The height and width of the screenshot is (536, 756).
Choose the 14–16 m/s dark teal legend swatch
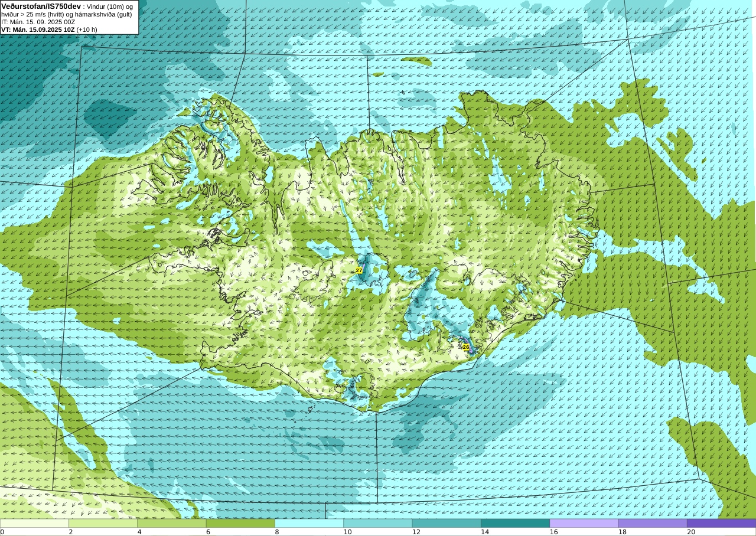tap(515, 523)
